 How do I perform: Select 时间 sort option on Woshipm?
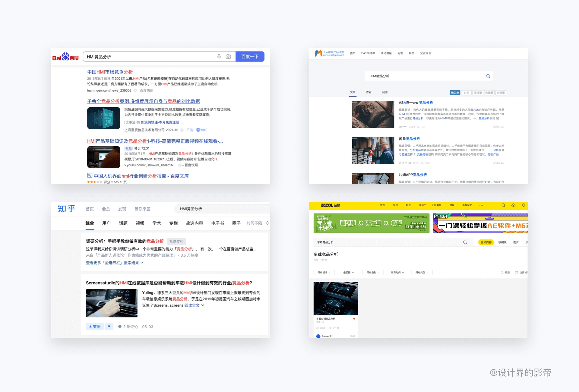(466, 93)
